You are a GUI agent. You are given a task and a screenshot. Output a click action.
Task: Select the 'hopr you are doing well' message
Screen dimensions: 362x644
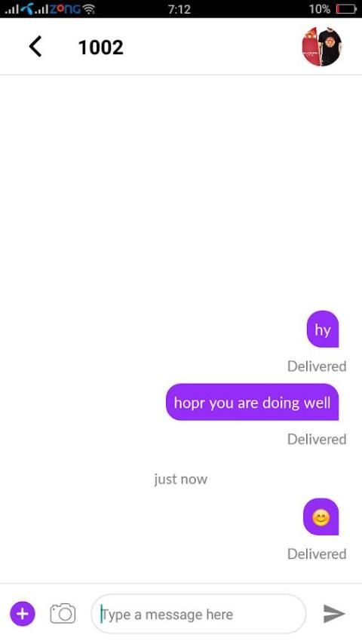click(253, 402)
